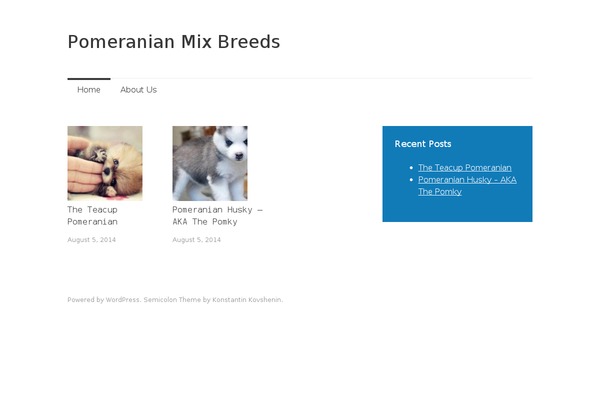
Task: Select the Home menu item
Action: click(89, 90)
